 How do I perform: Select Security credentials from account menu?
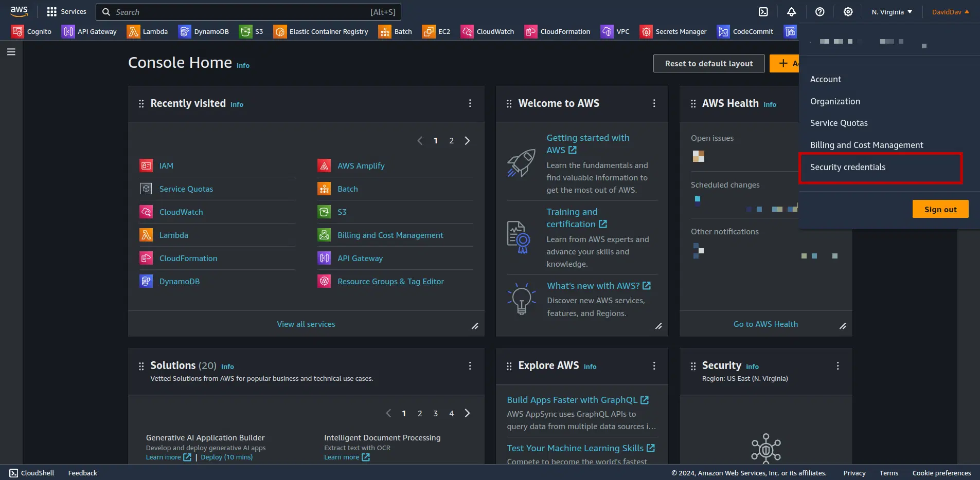[x=848, y=168]
